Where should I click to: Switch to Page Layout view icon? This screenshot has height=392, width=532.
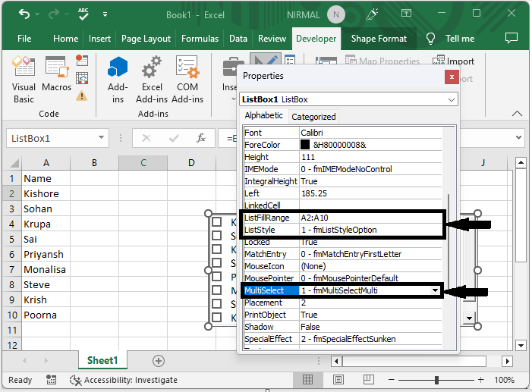tap(338, 379)
